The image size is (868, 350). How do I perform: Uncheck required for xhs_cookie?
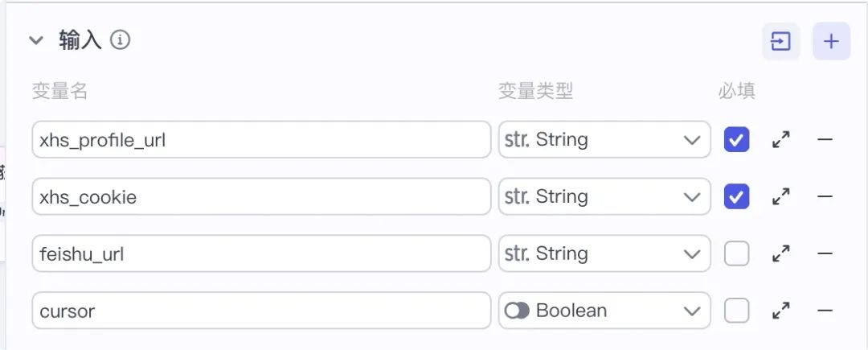point(736,196)
